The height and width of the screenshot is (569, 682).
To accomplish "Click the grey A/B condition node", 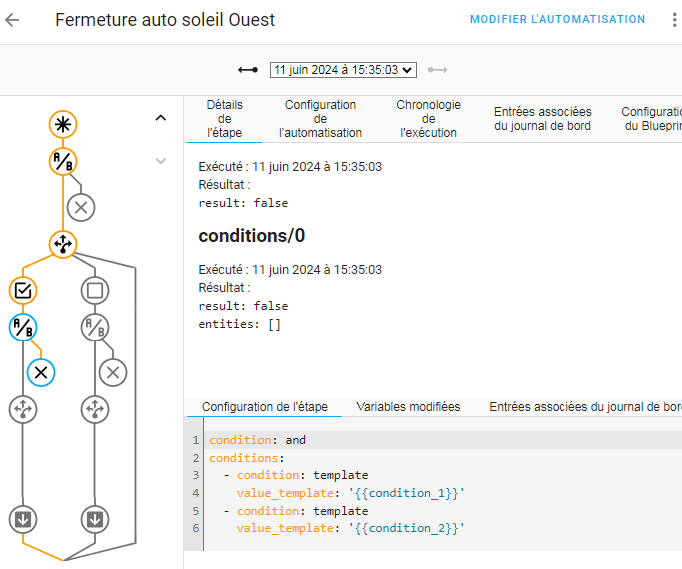I will (95, 327).
